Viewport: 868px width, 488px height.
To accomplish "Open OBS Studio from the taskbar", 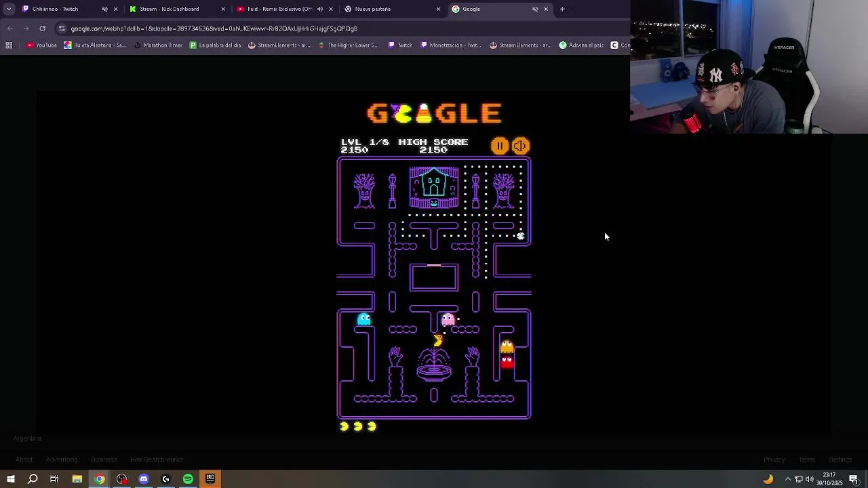I will (121, 479).
